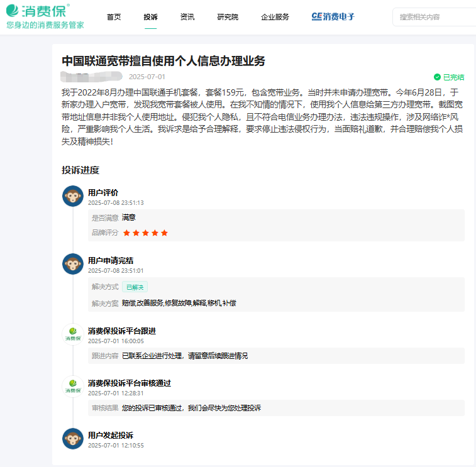Click the 用户评价 step title
The height and width of the screenshot is (467, 476).
103,193
